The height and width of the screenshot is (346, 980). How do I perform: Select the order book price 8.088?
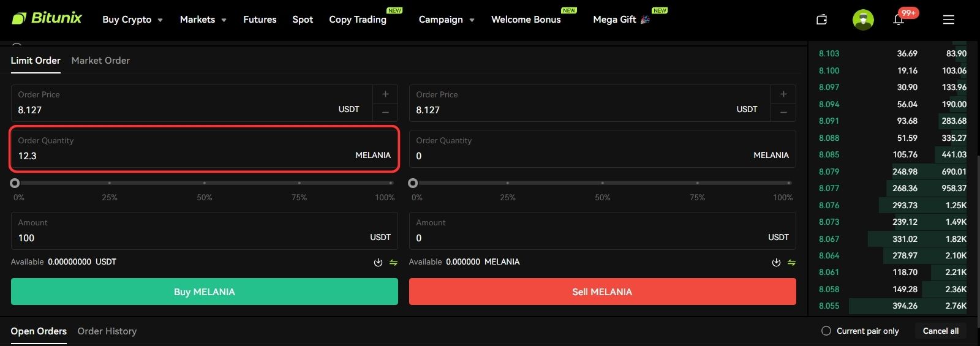[x=829, y=138]
